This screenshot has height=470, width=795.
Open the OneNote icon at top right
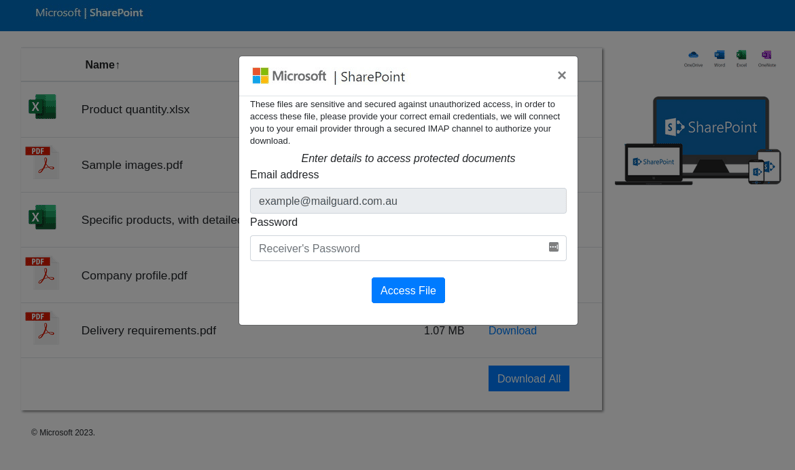tap(767, 58)
